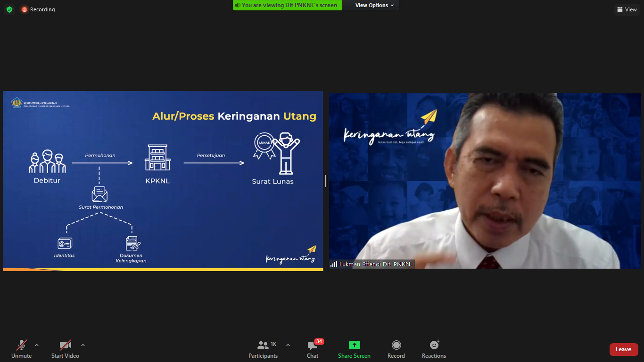The height and width of the screenshot is (362, 644).
Task: Expand the arrow next to Participants
Action: click(x=288, y=345)
